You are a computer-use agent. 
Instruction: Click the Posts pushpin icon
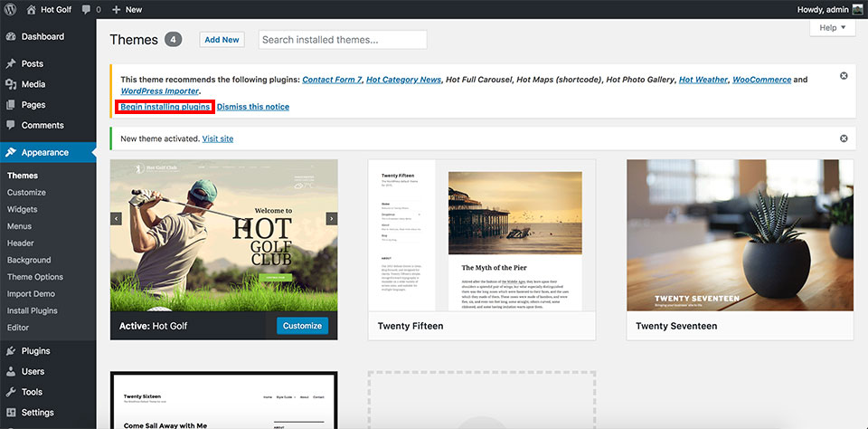tap(11, 63)
